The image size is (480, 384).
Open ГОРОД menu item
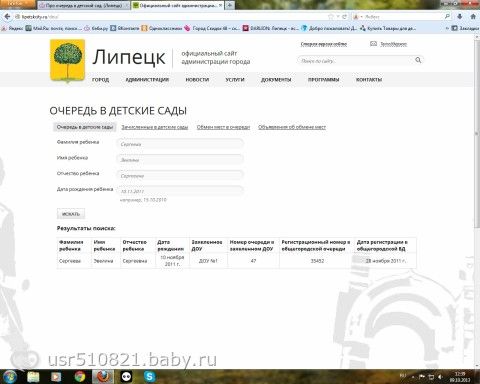click(x=100, y=80)
